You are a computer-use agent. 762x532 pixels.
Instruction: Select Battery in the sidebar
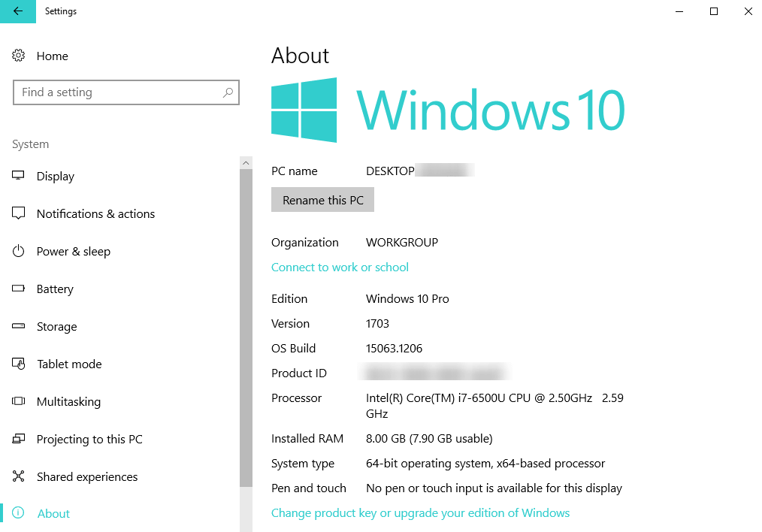pyautogui.click(x=55, y=289)
